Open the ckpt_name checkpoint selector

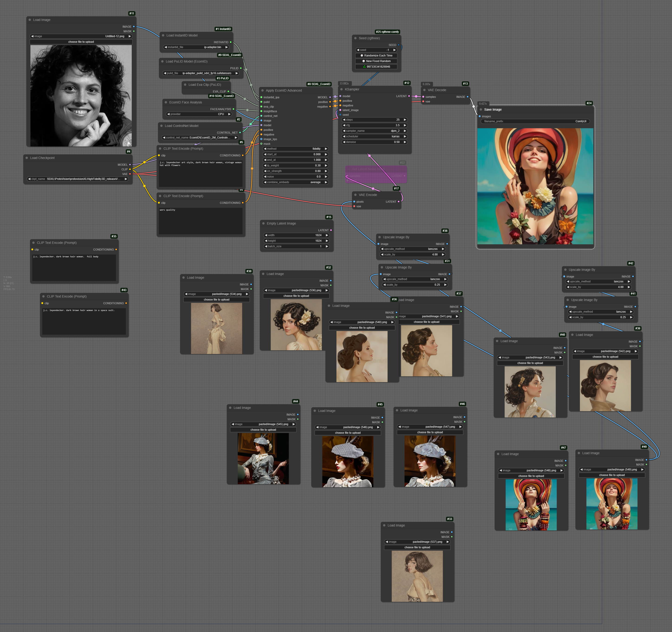(x=78, y=179)
